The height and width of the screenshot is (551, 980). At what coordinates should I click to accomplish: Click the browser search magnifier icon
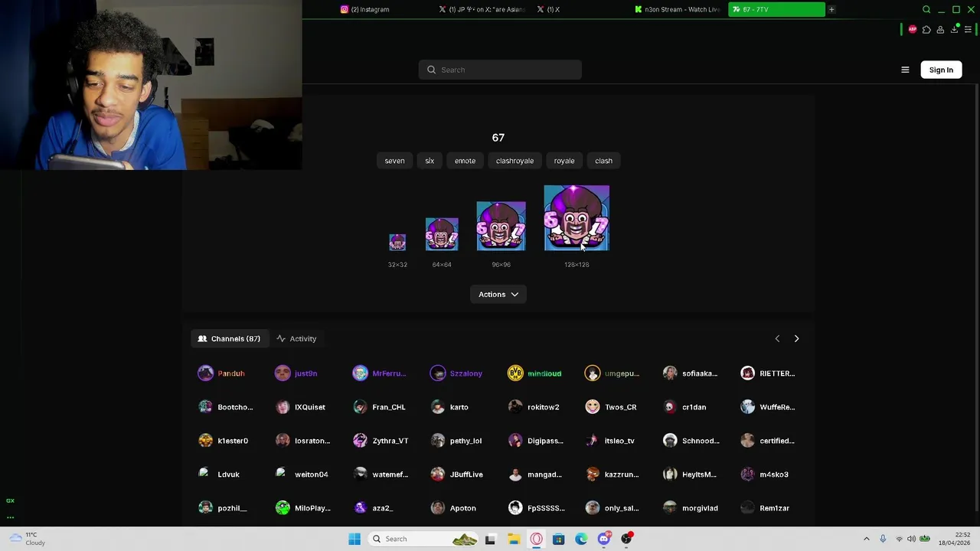[926, 9]
